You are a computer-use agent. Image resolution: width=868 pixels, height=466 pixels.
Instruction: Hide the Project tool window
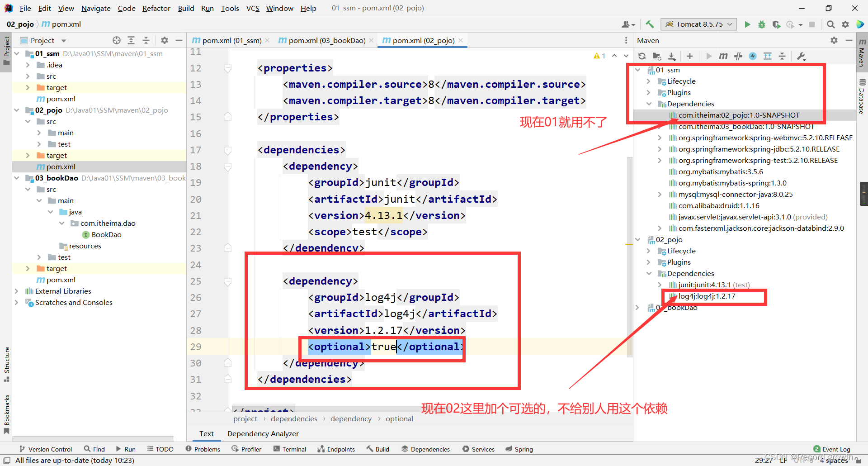tap(179, 40)
